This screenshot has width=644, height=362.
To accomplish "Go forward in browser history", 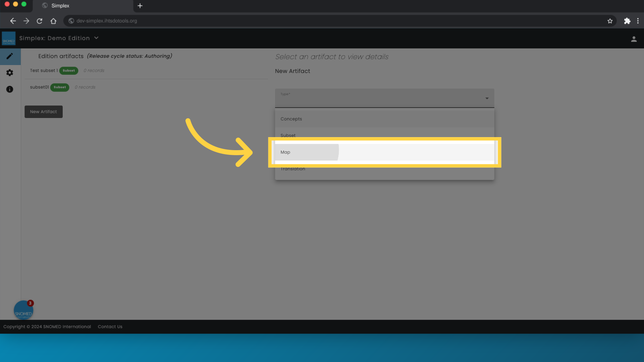I will [x=26, y=21].
